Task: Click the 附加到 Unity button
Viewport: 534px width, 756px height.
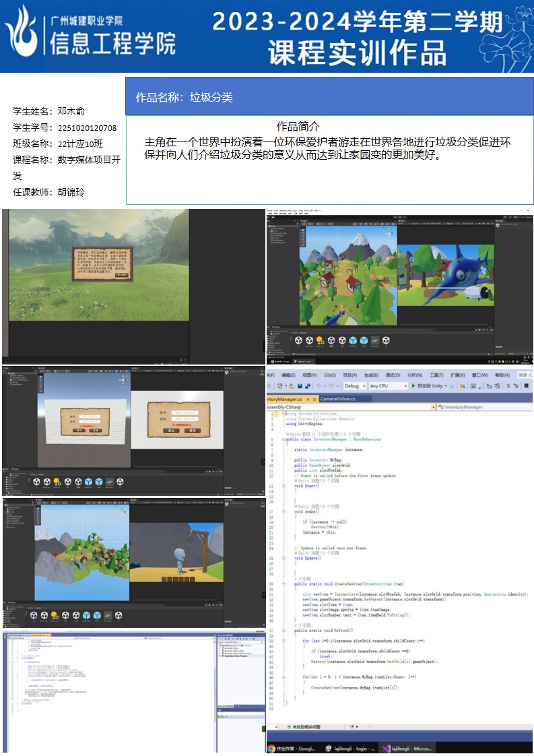Action: click(429, 386)
